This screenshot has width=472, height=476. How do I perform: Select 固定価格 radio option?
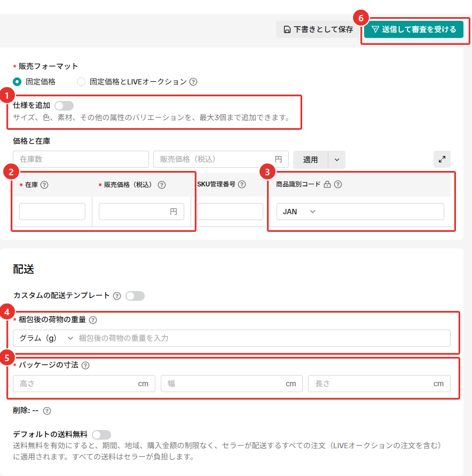point(17,82)
